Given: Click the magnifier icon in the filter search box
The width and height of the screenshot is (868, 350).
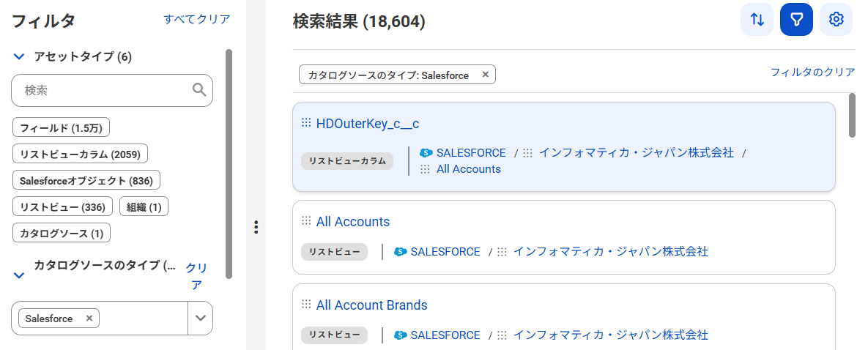Looking at the screenshot, I should tap(199, 90).
